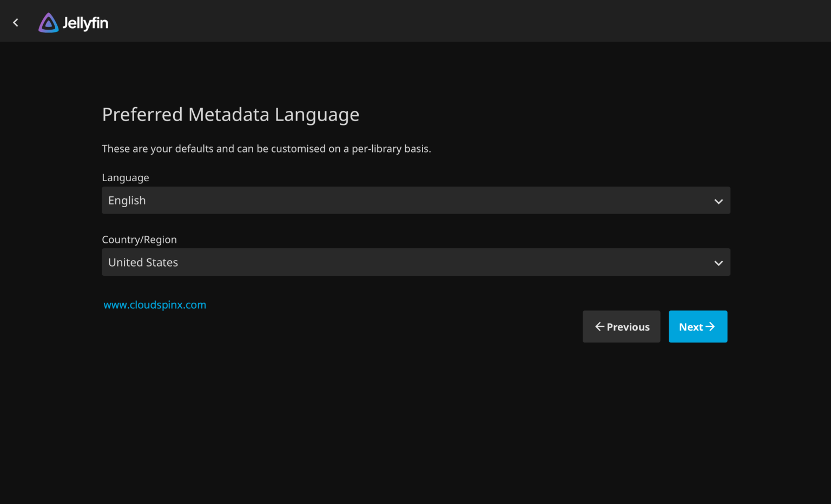Viewport: 831px width, 504px height.
Task: Click the chevron on the Country/Region dropdown
Action: (718, 263)
